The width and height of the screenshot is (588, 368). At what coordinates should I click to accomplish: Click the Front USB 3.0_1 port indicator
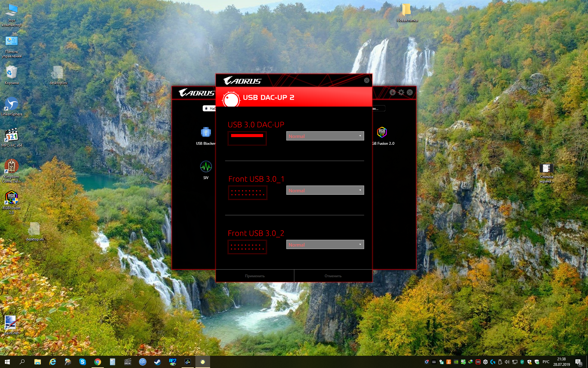[247, 193]
